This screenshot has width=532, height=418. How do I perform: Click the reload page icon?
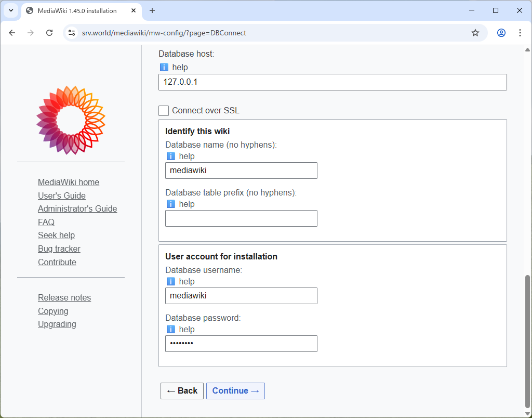pyautogui.click(x=49, y=32)
